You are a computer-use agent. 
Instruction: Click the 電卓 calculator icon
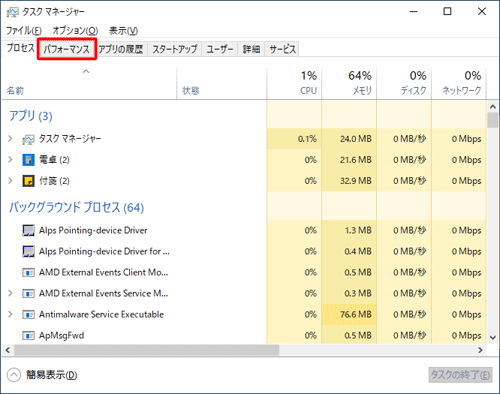28,160
